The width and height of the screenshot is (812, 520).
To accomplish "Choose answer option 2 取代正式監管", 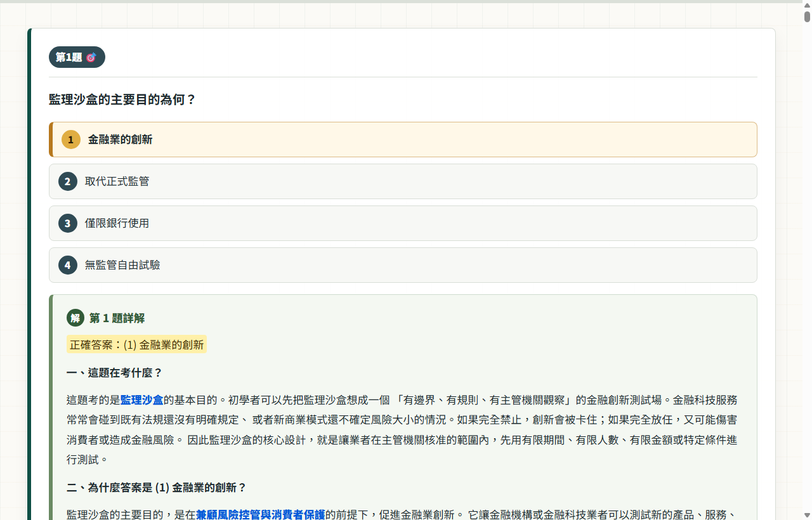I will click(x=403, y=181).
